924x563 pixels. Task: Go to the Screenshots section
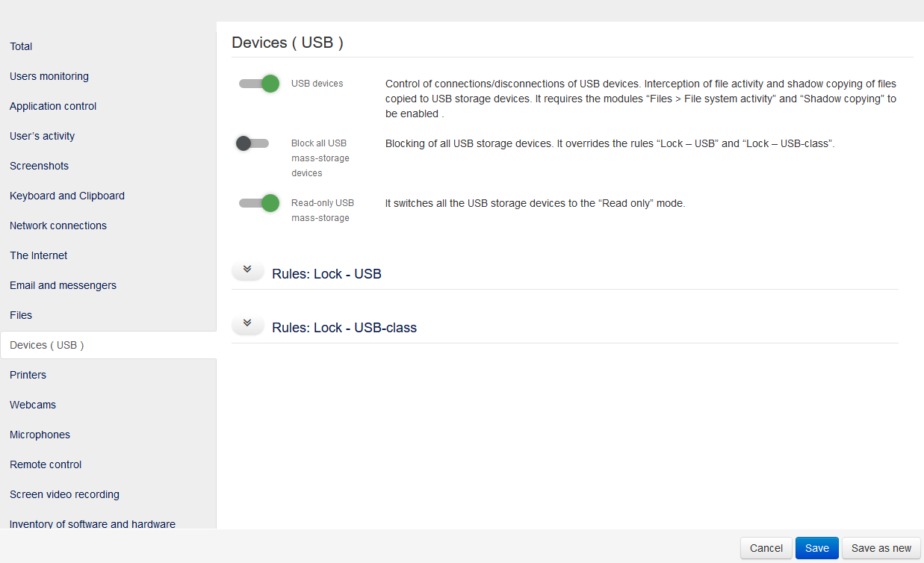(39, 165)
